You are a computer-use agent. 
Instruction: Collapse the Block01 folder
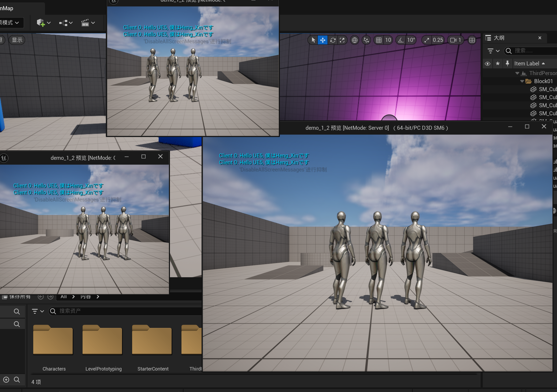pos(522,81)
